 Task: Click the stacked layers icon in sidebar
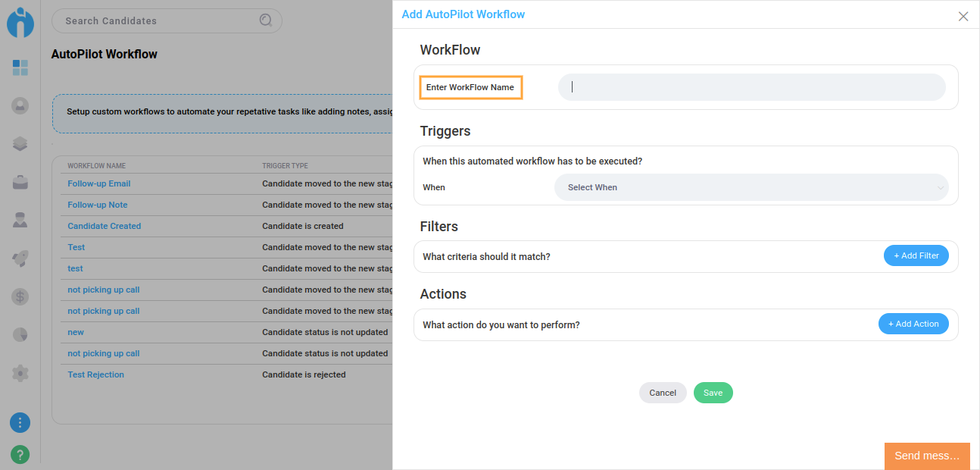pyautogui.click(x=20, y=144)
